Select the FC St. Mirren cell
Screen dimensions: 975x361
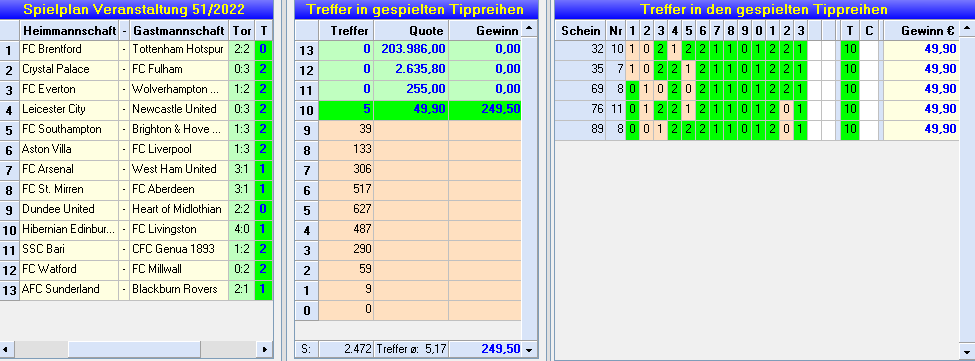point(69,189)
